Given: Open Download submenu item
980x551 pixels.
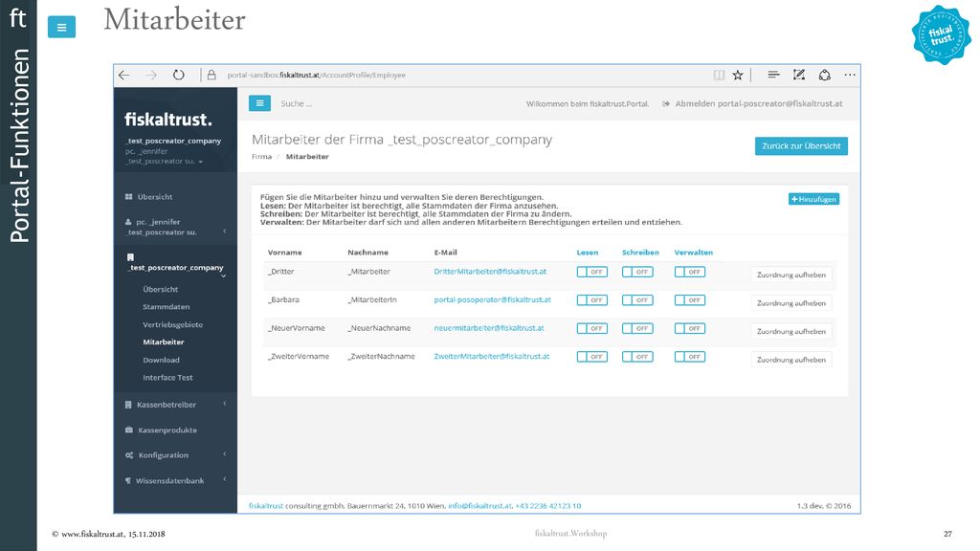Looking at the screenshot, I should [x=161, y=360].
